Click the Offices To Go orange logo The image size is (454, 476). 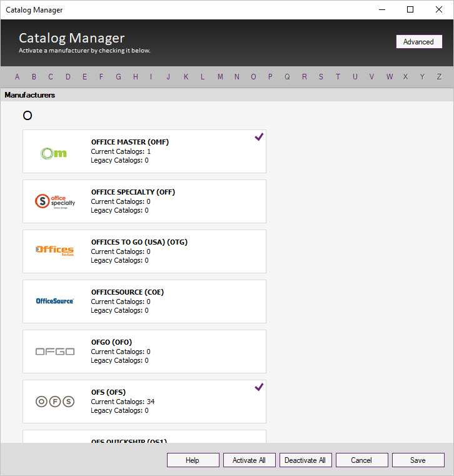(x=54, y=251)
